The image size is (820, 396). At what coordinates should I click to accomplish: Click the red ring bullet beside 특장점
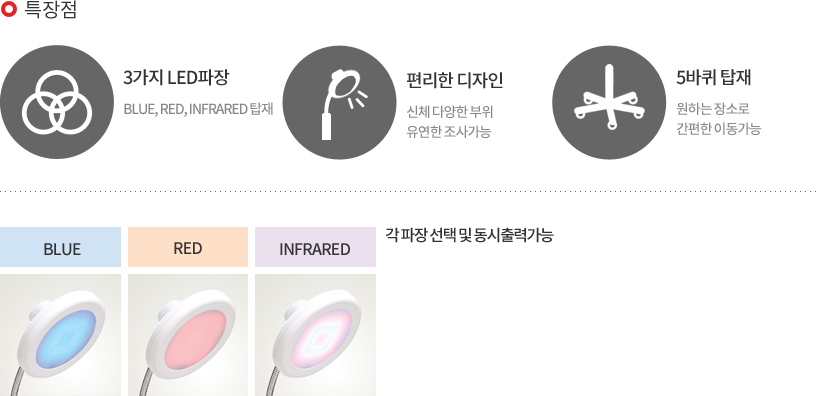click(9, 9)
